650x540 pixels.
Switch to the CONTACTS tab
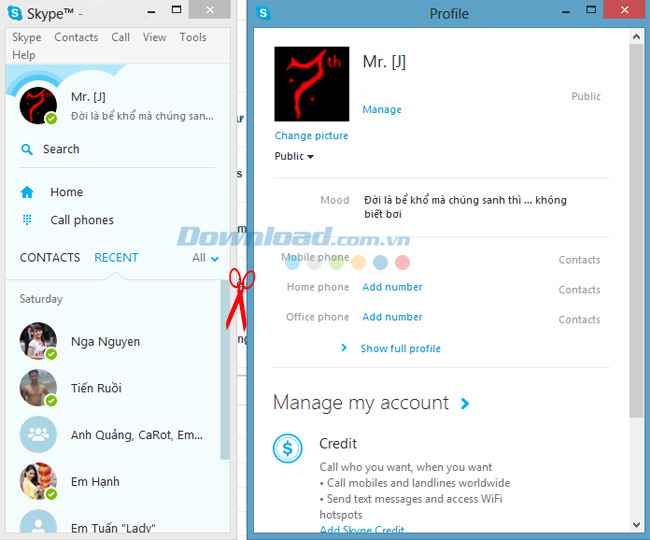50,258
